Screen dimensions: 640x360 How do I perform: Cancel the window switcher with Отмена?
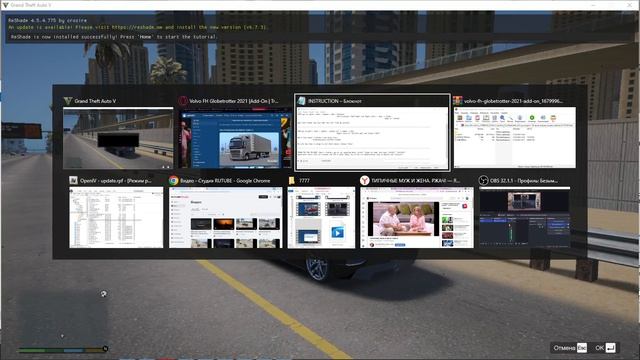[570, 348]
